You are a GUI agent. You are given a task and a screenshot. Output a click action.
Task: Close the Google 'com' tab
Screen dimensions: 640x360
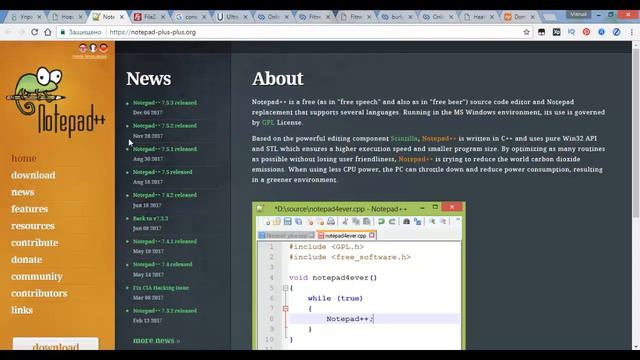pos(204,17)
